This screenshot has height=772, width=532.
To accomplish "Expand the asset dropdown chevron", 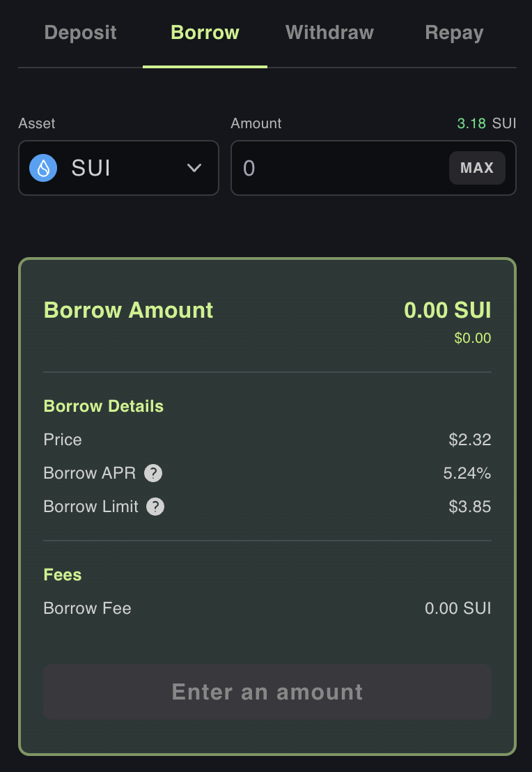I will click(194, 168).
